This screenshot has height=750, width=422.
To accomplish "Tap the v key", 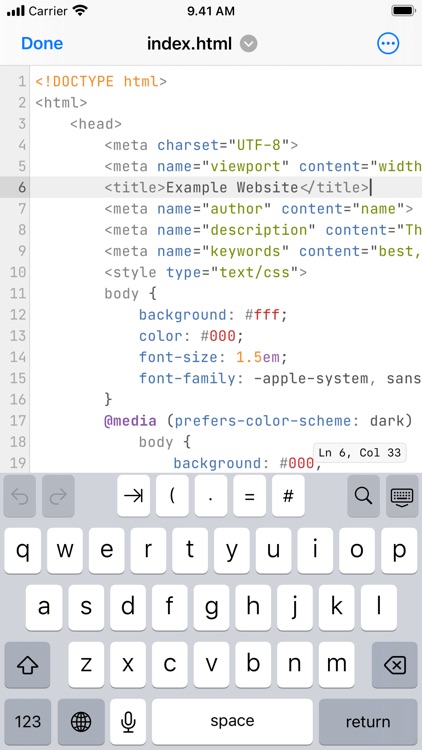I will tap(211, 665).
